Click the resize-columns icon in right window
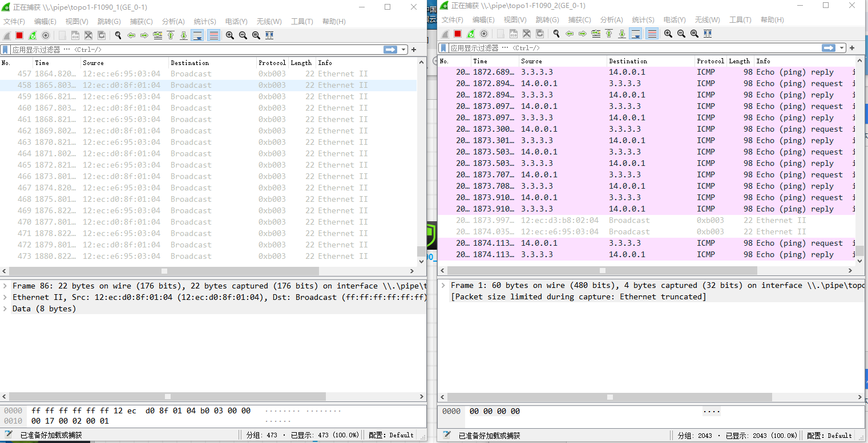 pos(708,34)
